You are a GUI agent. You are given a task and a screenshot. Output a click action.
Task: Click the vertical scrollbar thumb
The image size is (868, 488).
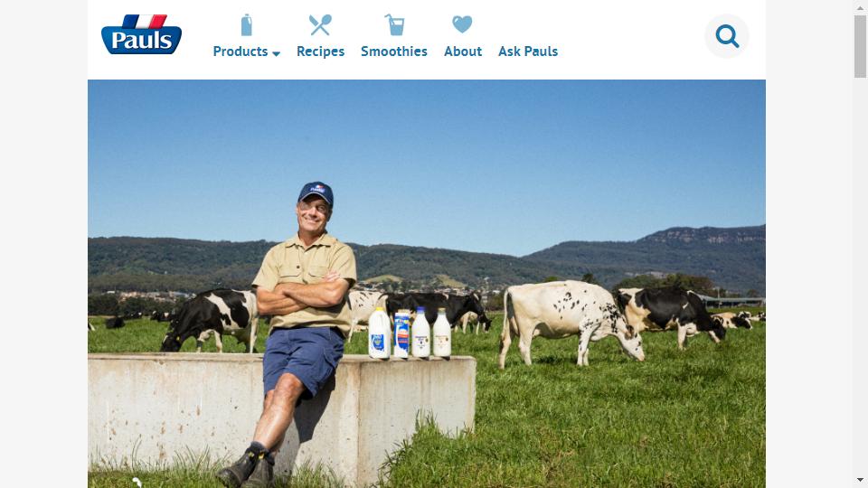click(x=860, y=46)
